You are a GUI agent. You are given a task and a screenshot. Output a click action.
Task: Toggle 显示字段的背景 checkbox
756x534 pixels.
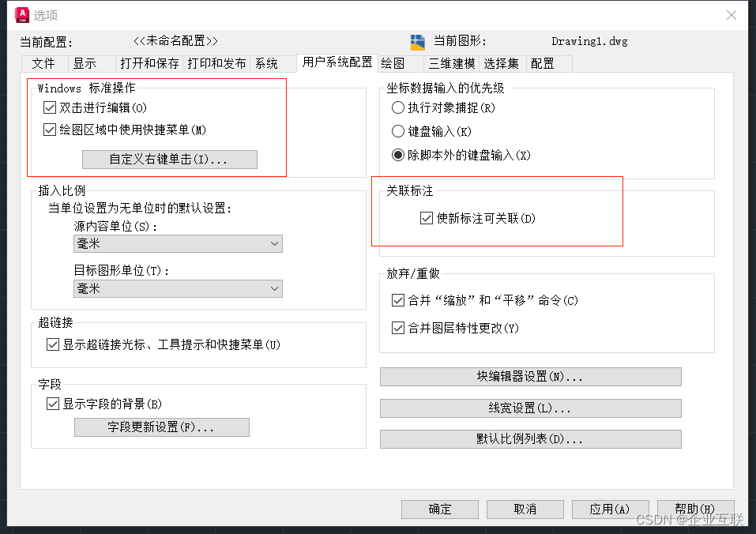click(53, 404)
